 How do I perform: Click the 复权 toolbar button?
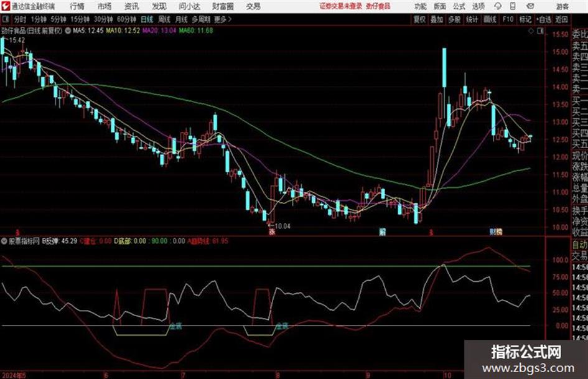tap(419, 19)
